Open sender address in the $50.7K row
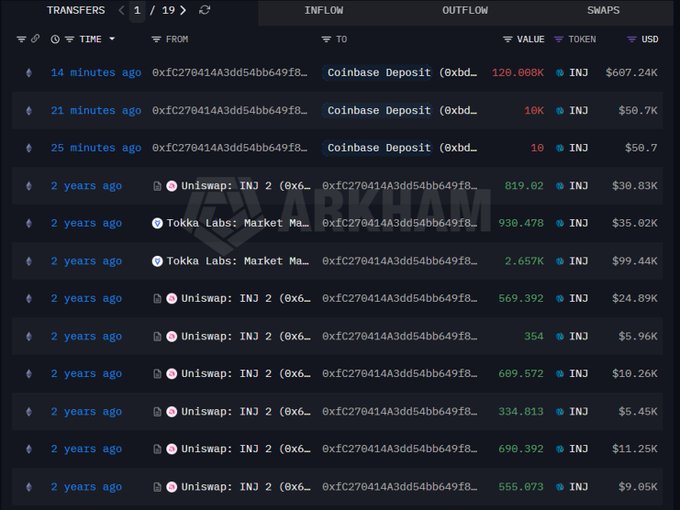Viewport: 680px width, 510px height. pyautogui.click(x=229, y=111)
